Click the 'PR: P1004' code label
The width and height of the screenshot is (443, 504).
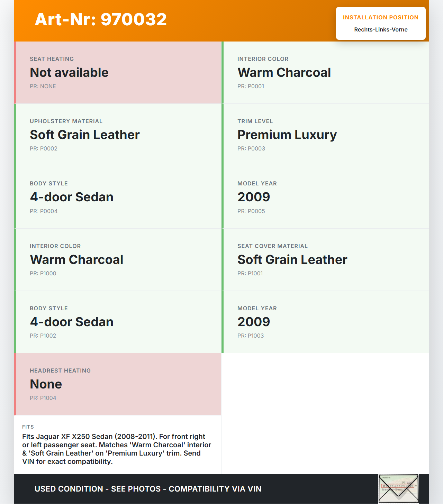pyautogui.click(x=43, y=398)
